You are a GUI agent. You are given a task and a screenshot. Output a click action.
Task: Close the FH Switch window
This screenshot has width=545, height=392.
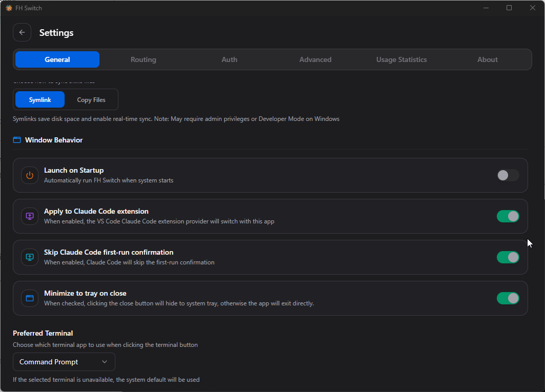point(533,8)
